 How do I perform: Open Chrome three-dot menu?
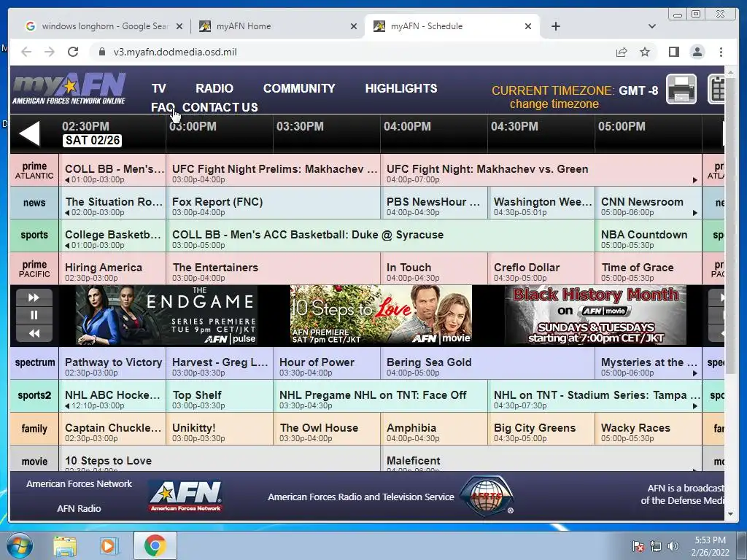[721, 52]
